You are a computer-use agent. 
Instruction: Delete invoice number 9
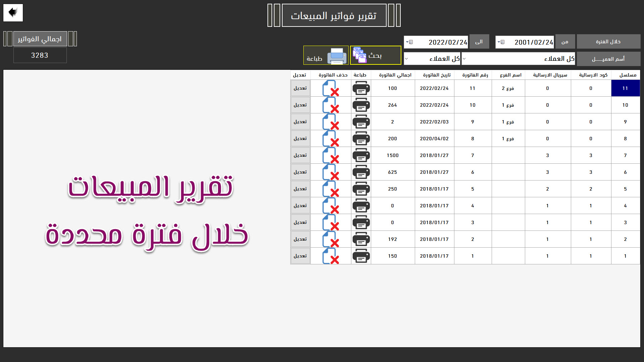coord(331,122)
